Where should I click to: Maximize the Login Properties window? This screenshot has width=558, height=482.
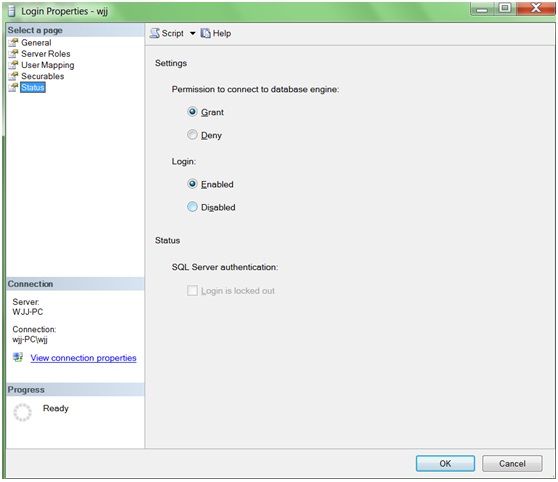[505, 8]
